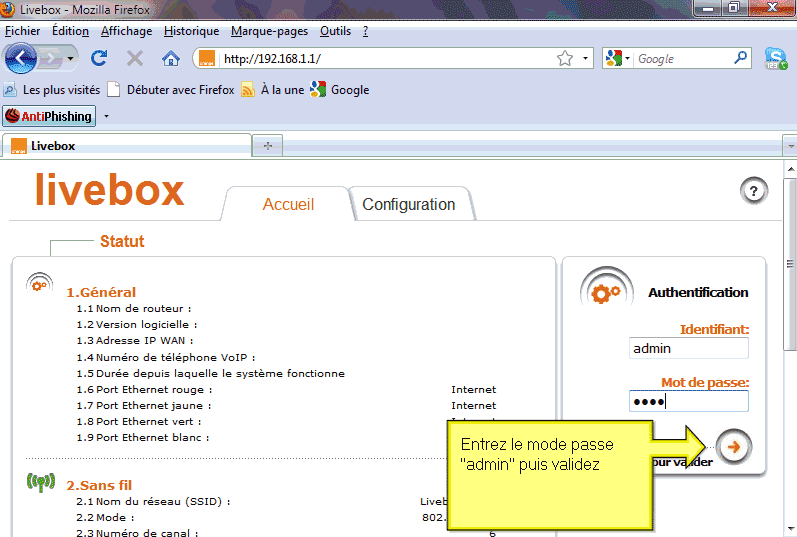Click the browser Forward arrow
Screen dimensions: 797x537
51,58
